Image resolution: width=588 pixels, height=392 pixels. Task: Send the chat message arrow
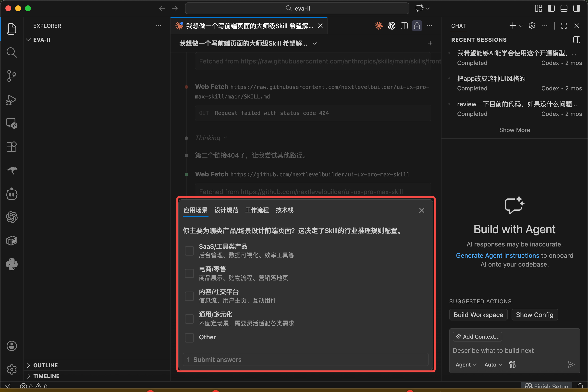tap(571, 365)
